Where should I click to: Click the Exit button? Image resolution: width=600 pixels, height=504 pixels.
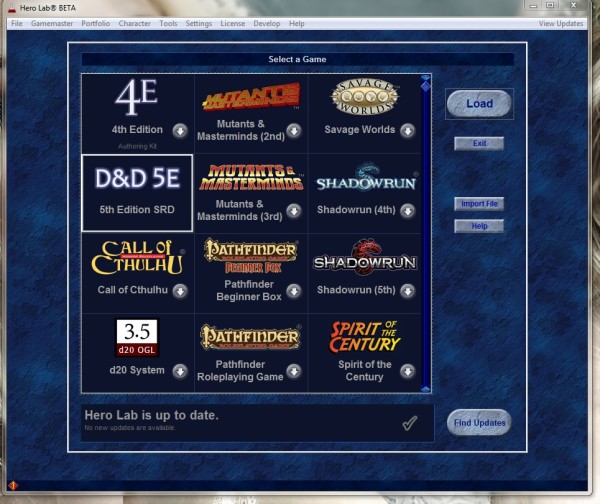pyautogui.click(x=479, y=144)
